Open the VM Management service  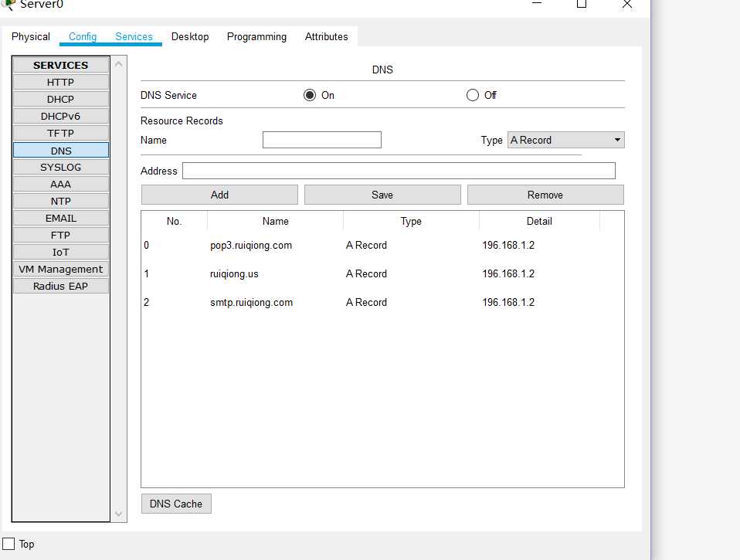point(61,269)
